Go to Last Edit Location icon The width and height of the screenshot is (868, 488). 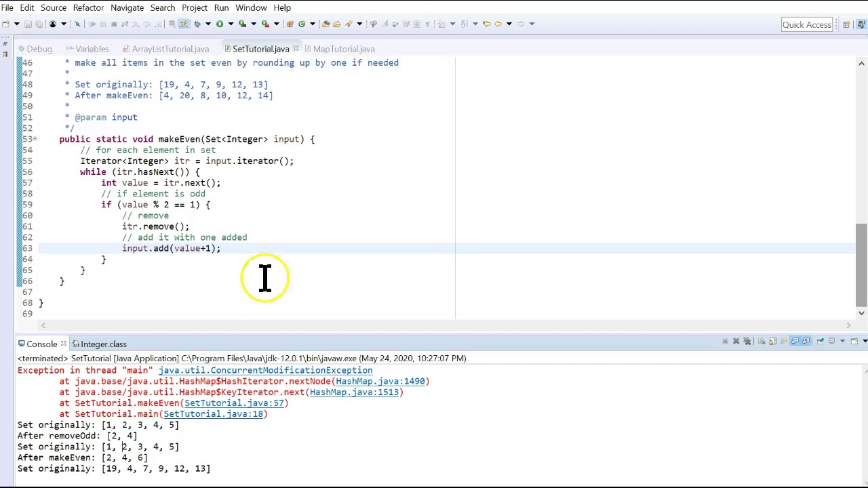click(487, 24)
